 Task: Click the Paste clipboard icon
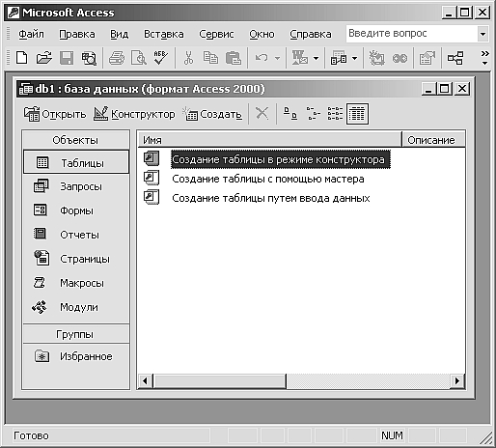tap(234, 58)
